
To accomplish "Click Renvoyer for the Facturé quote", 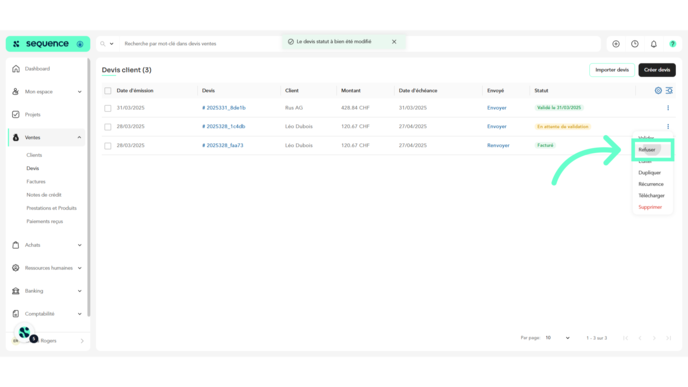I will pyautogui.click(x=498, y=146).
